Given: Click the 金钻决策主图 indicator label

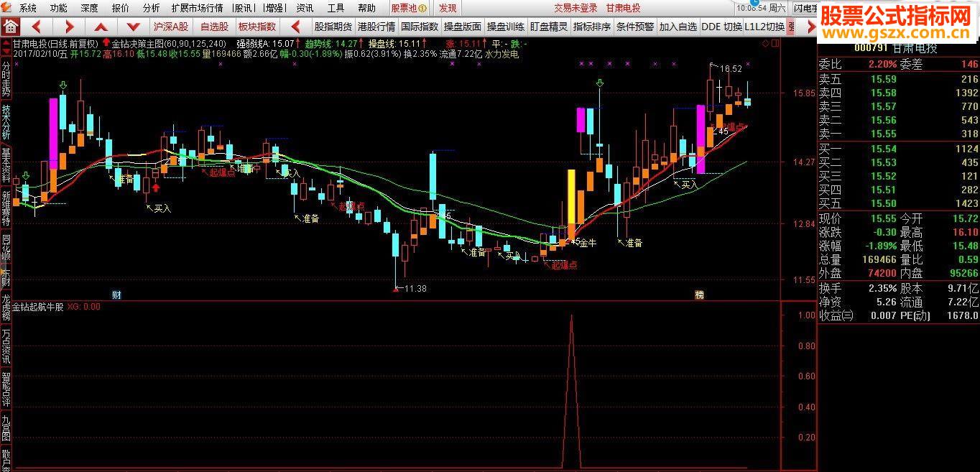Looking at the screenshot, I should (138, 44).
